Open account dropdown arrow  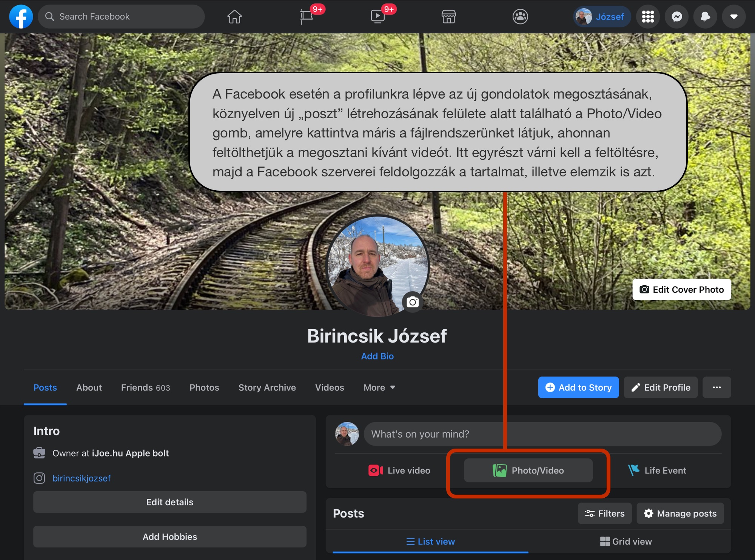734,17
